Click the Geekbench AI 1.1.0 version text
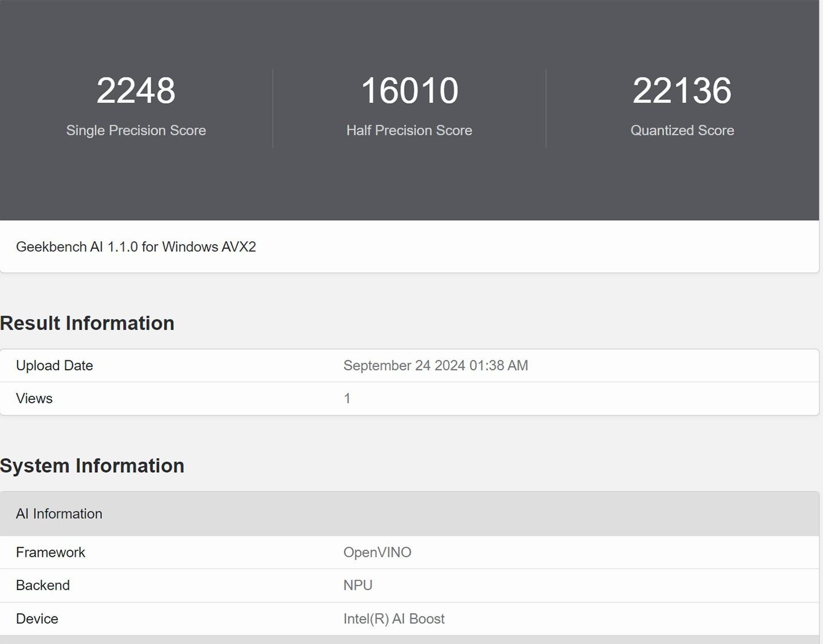Screen dimensions: 823x644 point(136,247)
